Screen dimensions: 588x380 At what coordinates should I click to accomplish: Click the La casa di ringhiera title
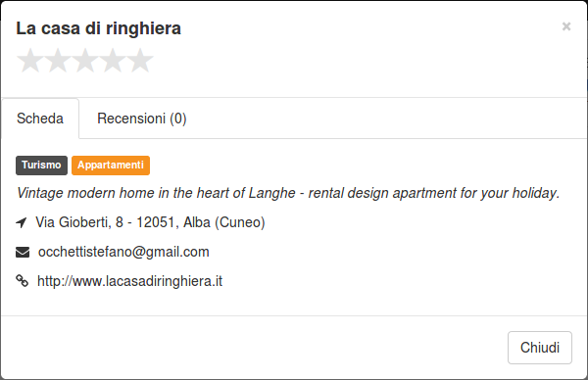coord(99,28)
